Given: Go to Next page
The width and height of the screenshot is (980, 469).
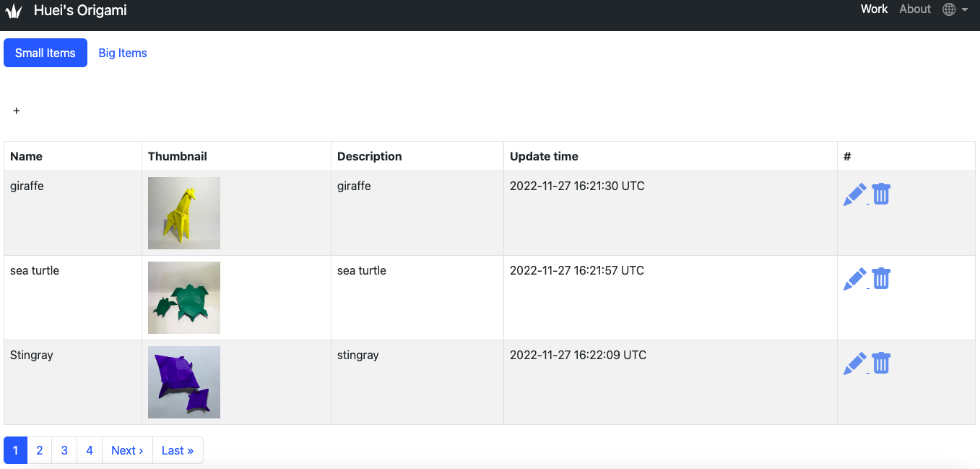Looking at the screenshot, I should coord(127,450).
